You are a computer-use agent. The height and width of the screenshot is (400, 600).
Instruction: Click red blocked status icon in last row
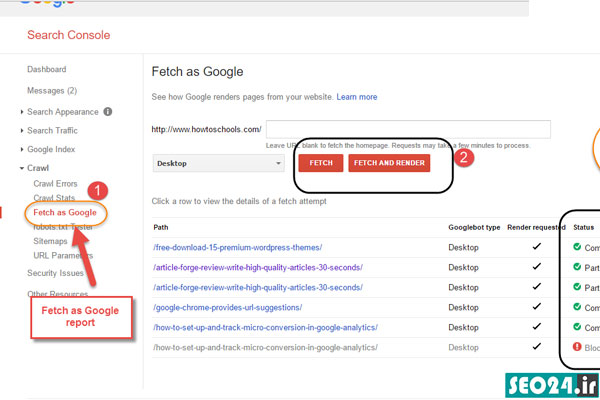[577, 347]
